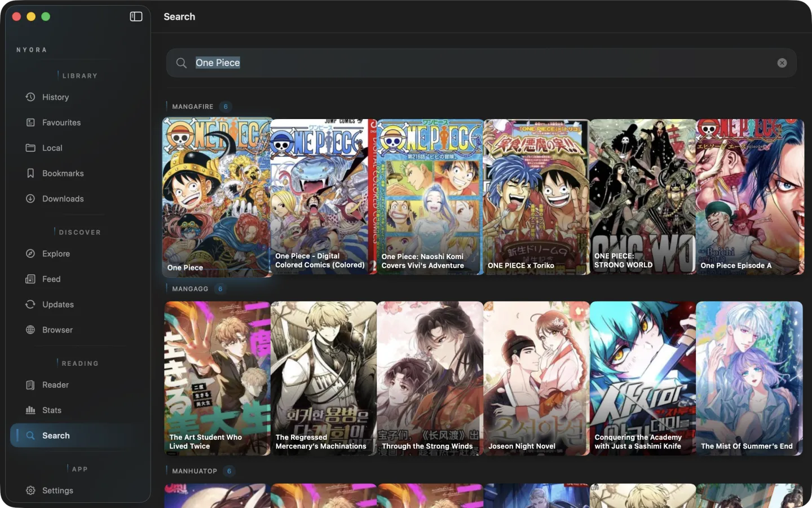Open ONE PIECE: STRONG WORLD cover
Image resolution: width=812 pixels, height=508 pixels.
click(x=643, y=197)
